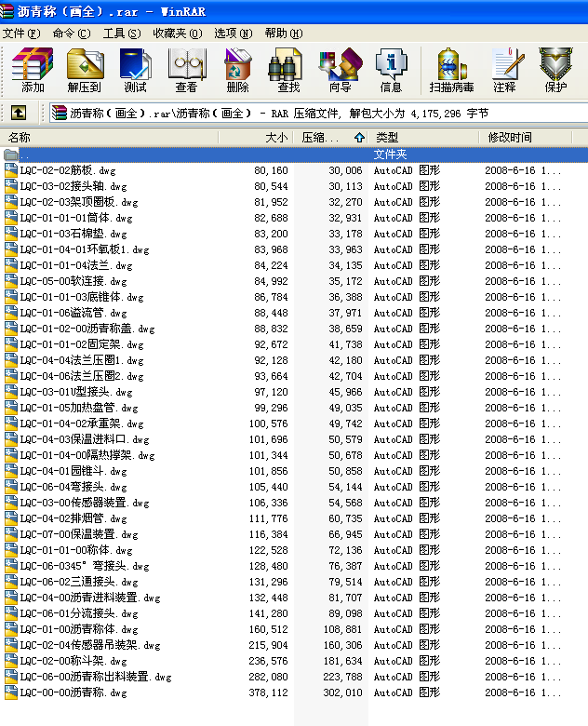Image resolution: width=588 pixels, height=726 pixels.
Task: Select file LQC-01-03石棉垫.dwg
Action: tap(73, 234)
